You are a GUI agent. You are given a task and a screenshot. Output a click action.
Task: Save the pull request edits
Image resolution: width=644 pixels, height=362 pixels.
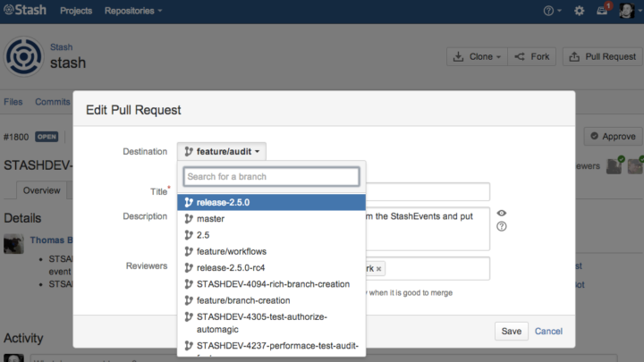tap(512, 332)
